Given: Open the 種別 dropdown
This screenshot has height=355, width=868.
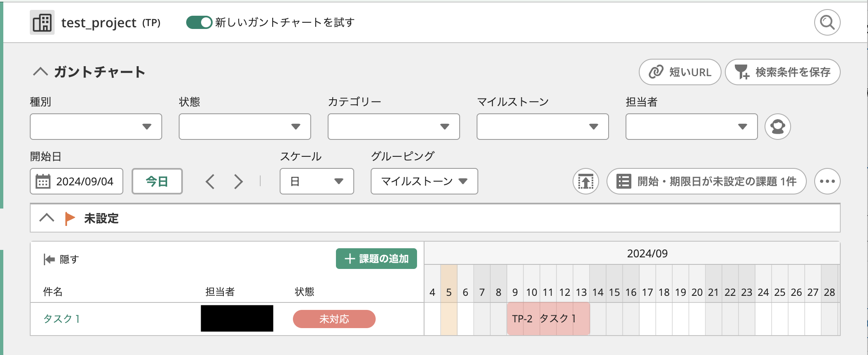Looking at the screenshot, I should pyautogui.click(x=96, y=127).
